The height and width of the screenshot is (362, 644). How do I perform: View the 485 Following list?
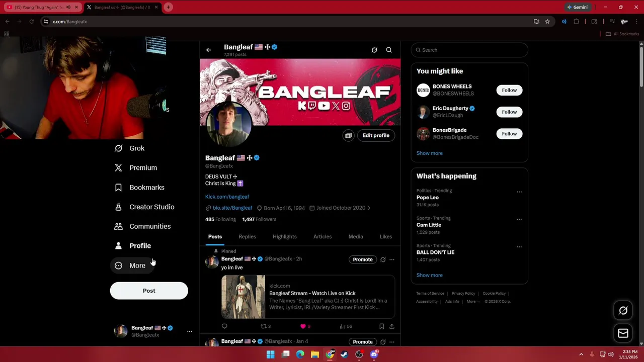click(x=220, y=219)
